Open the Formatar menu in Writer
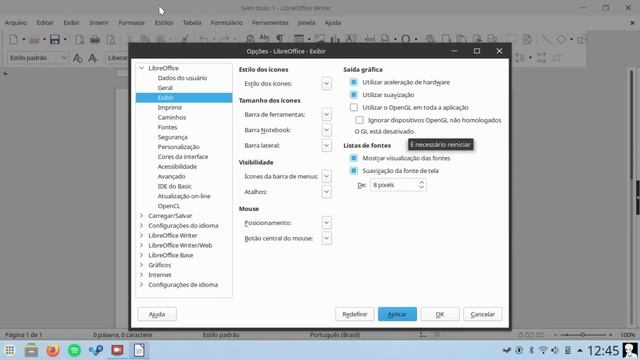The width and height of the screenshot is (640, 360). point(132,23)
